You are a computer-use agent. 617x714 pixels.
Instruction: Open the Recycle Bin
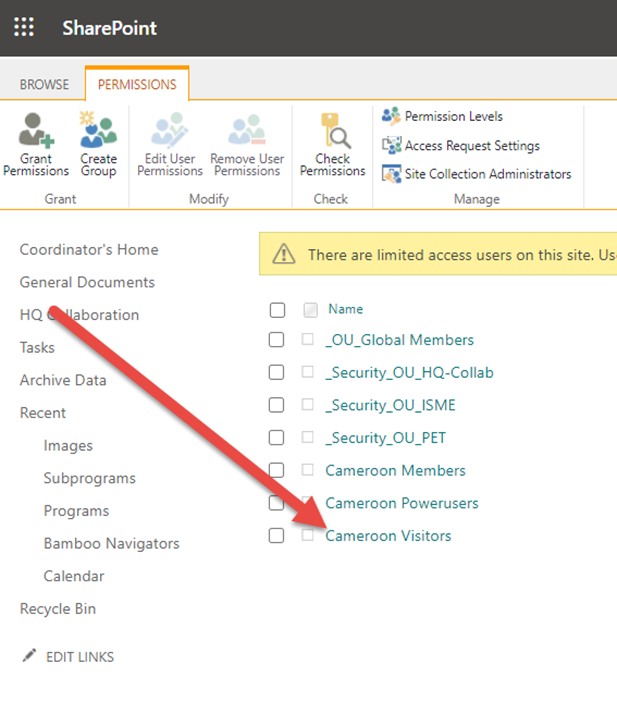pyautogui.click(x=58, y=609)
